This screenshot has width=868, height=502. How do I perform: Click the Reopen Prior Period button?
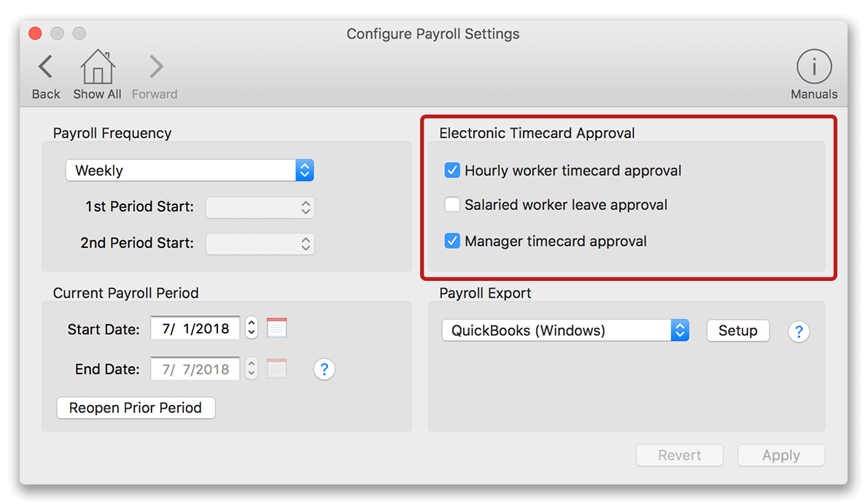tap(136, 408)
